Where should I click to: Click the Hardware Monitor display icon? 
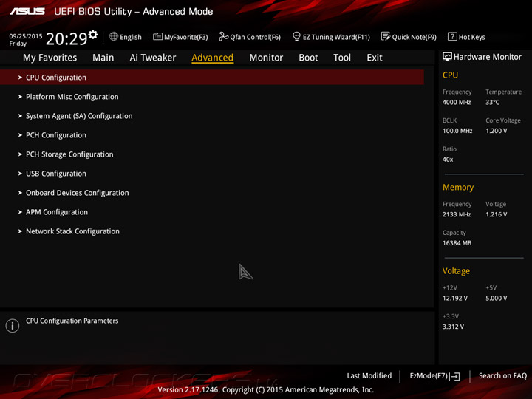pyautogui.click(x=447, y=57)
